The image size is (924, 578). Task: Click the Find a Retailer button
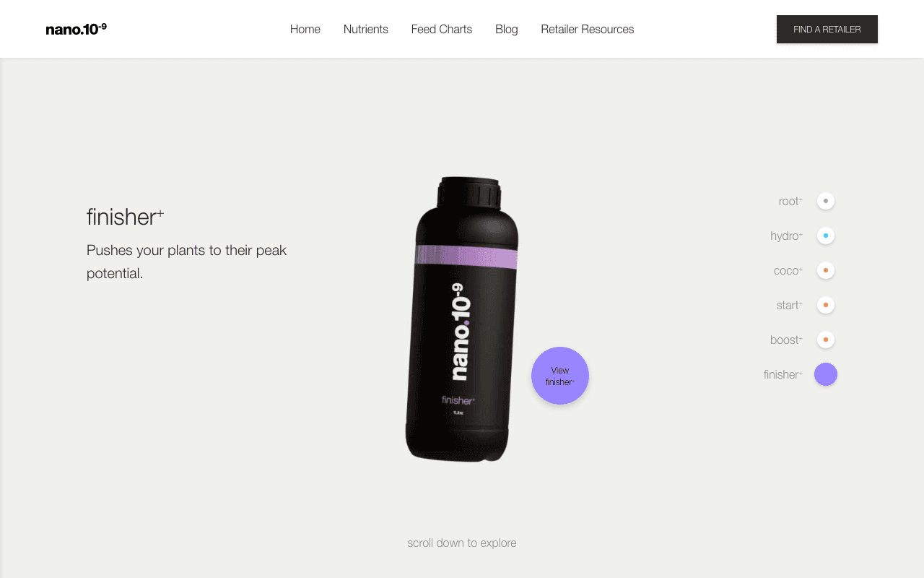pos(827,30)
